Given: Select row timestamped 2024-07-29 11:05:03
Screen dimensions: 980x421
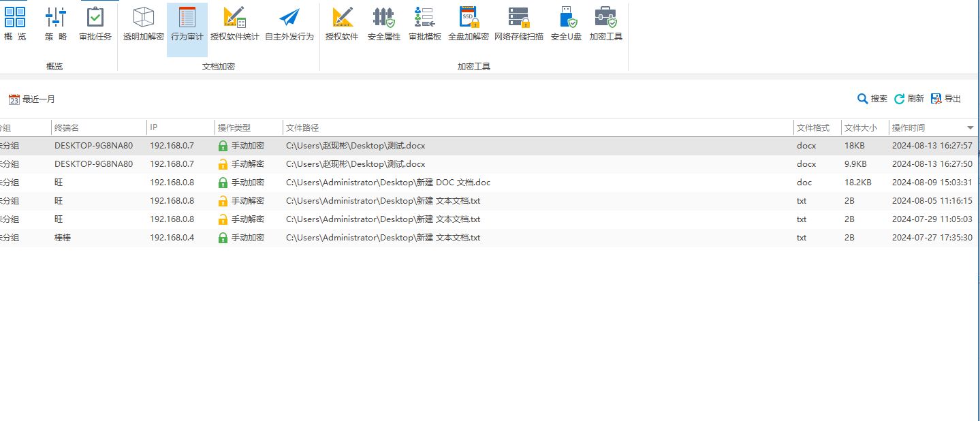Looking at the screenshot, I should pyautogui.click(x=490, y=219).
